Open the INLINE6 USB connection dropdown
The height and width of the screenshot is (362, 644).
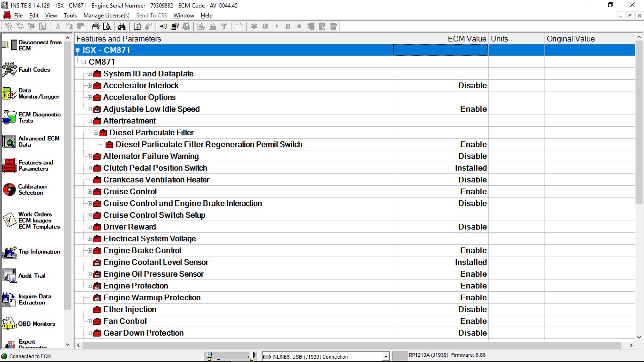[x=386, y=357]
